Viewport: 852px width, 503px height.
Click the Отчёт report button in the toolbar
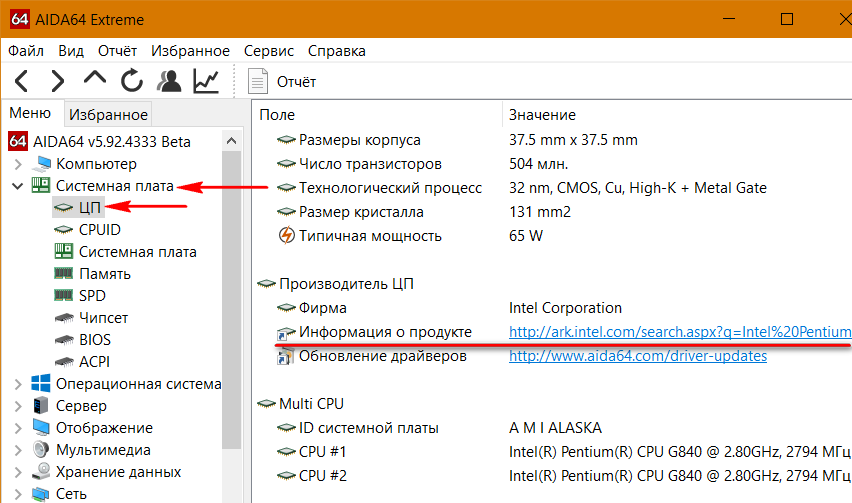(x=282, y=81)
